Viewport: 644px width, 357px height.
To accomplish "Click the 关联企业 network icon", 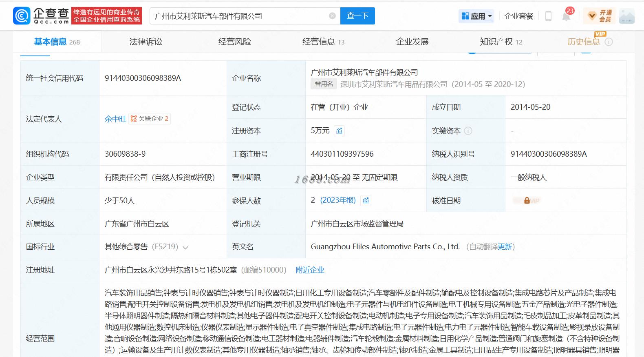I will (134, 119).
